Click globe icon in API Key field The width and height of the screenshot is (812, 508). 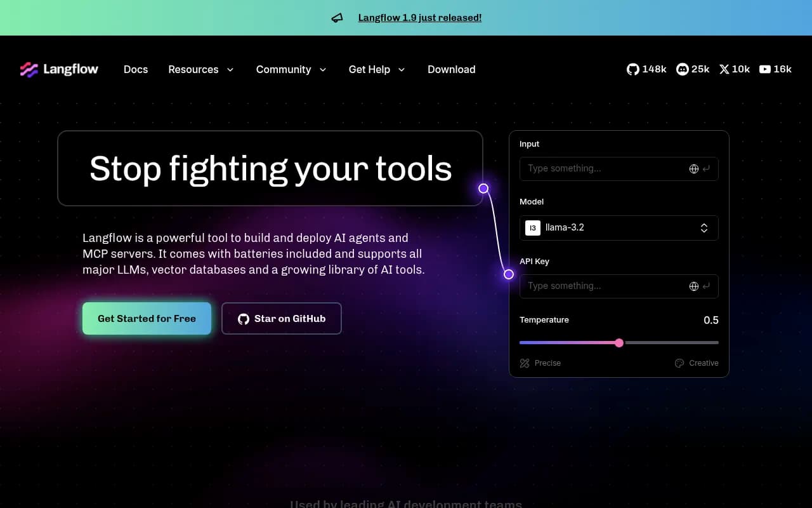(694, 286)
